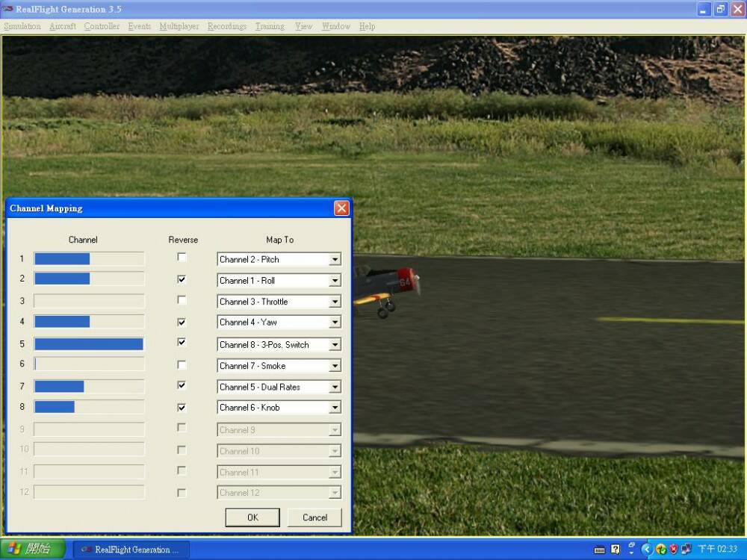Open the Training menu
The width and height of the screenshot is (747, 560).
(x=270, y=26)
